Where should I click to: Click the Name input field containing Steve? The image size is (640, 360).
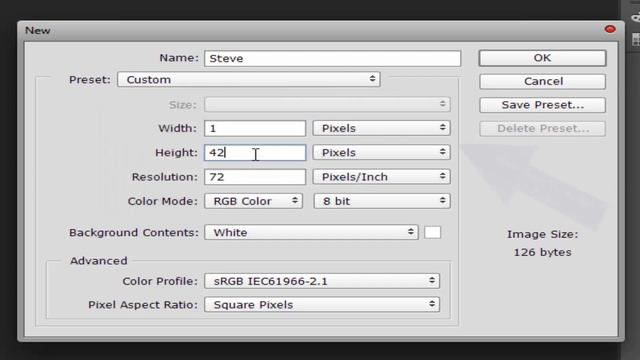click(x=332, y=58)
